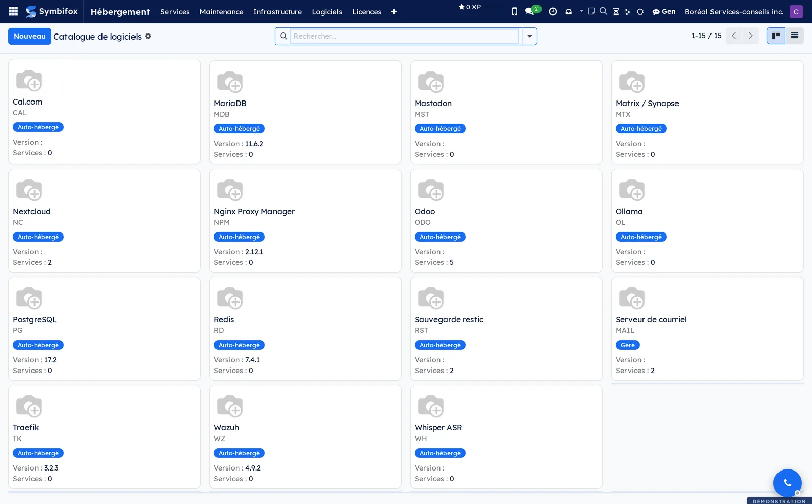Open the mobile device icon in top bar
This screenshot has width=812, height=504.
[x=514, y=11]
